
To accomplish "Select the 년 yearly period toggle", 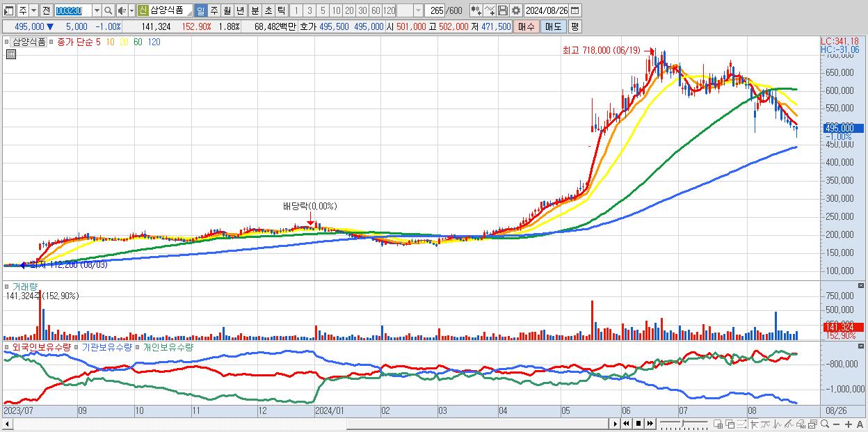I will (x=240, y=10).
